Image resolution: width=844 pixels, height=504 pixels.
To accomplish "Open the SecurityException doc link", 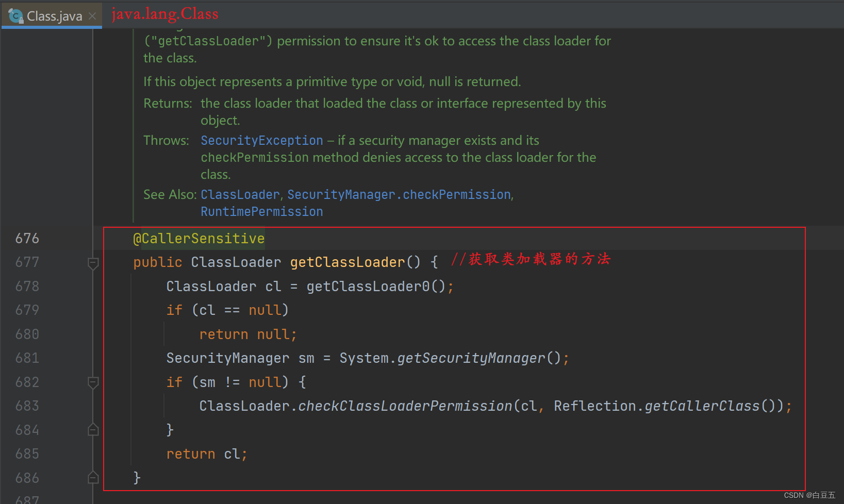I will click(x=262, y=141).
